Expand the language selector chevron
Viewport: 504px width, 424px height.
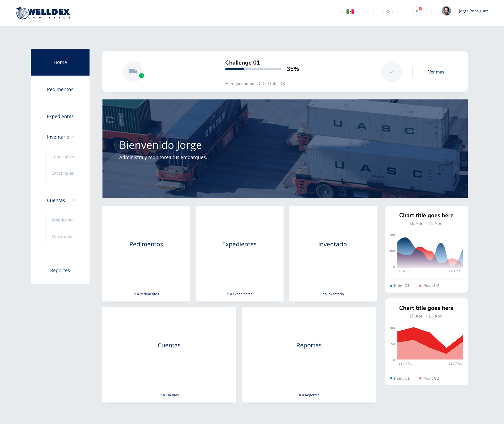coord(358,12)
